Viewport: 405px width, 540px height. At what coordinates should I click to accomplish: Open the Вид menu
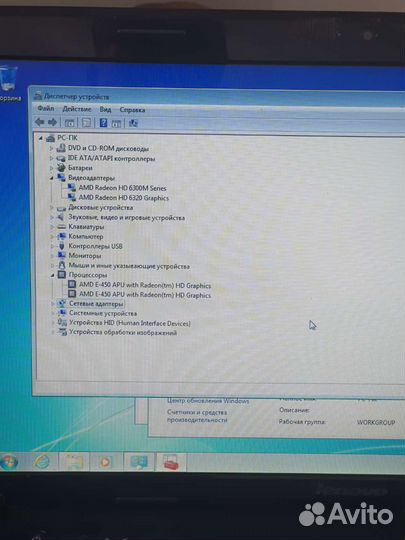pos(105,110)
